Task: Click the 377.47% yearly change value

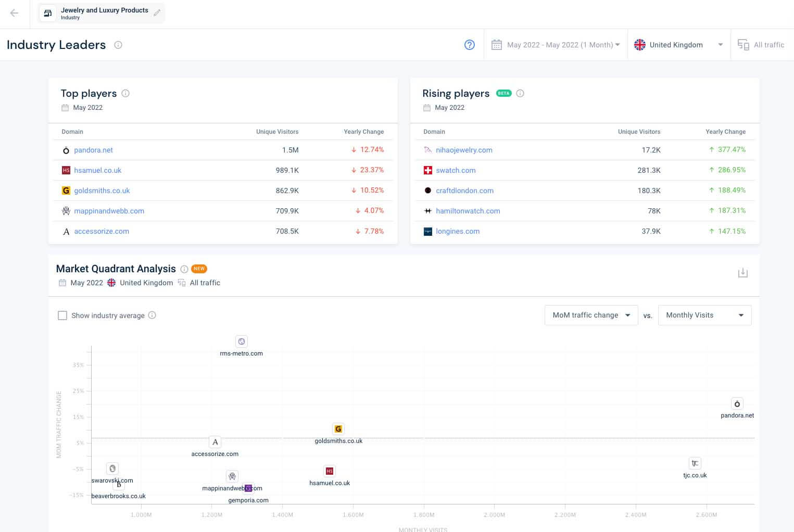Action: (x=727, y=149)
